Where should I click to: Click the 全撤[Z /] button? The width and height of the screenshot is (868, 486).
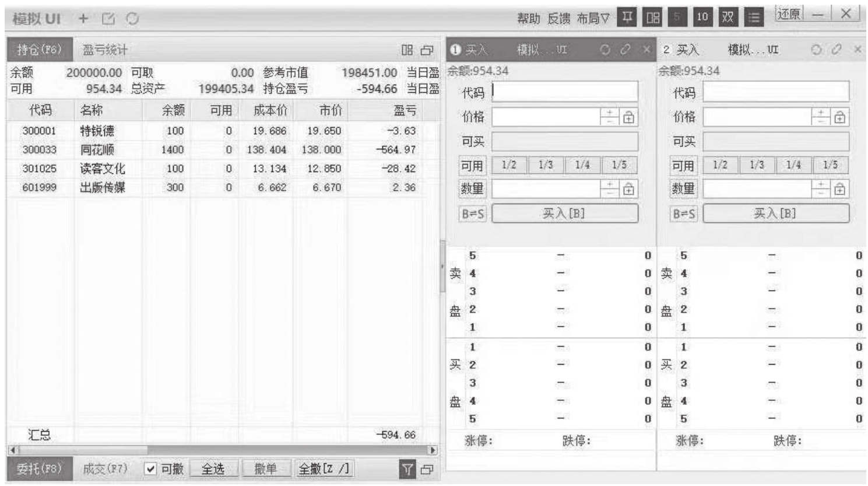(x=324, y=469)
